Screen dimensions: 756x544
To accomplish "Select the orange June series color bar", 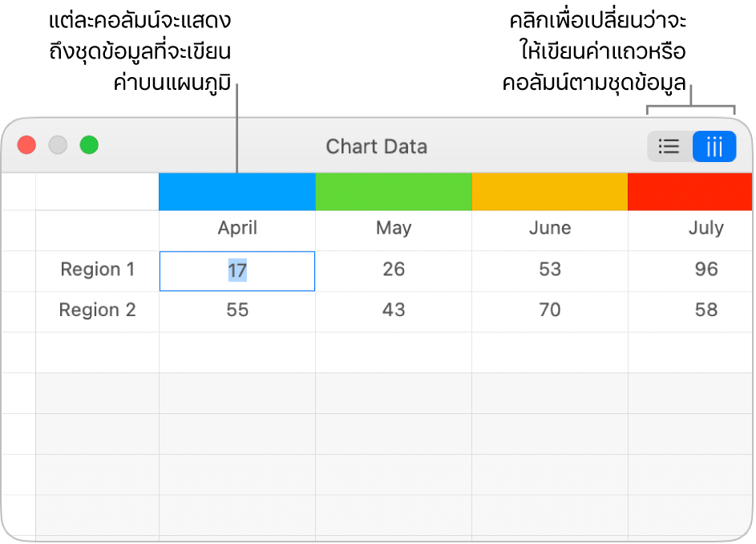I will tap(550, 192).
